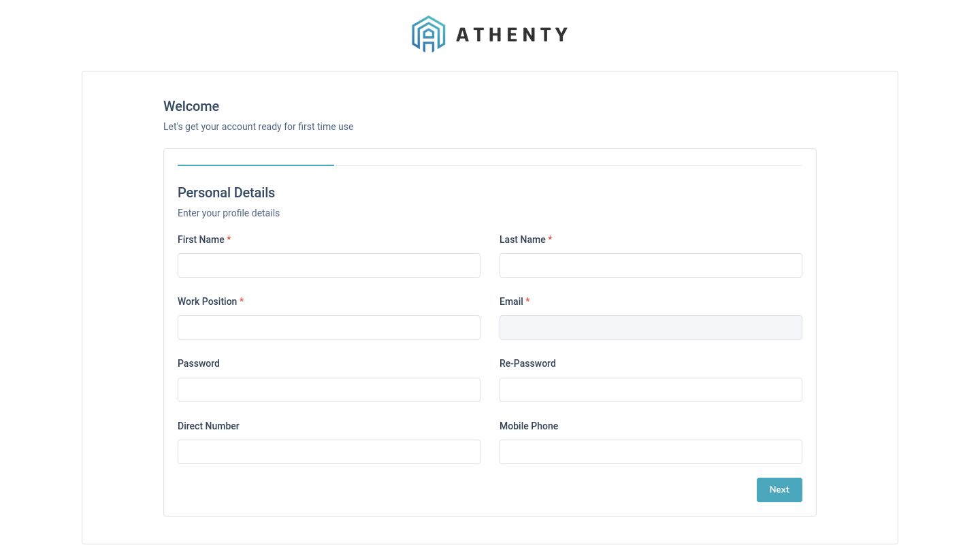This screenshot has width=980, height=558.
Task: Click the Direct Number input field
Action: pos(329,451)
